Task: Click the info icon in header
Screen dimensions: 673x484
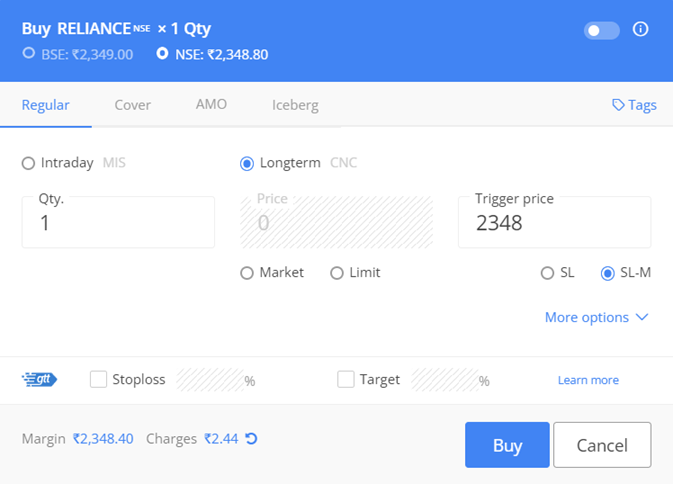Action: (640, 29)
